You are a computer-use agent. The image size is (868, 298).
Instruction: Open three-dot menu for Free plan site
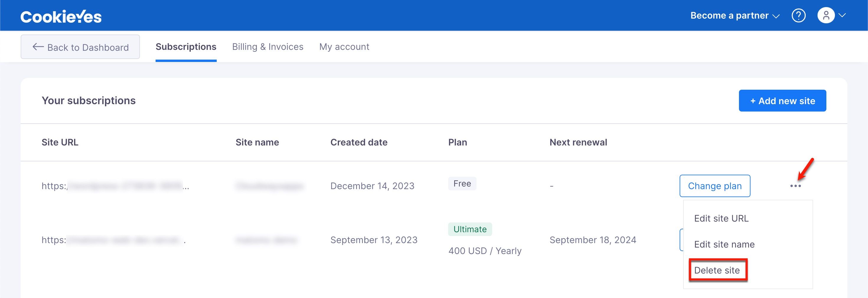tap(795, 186)
